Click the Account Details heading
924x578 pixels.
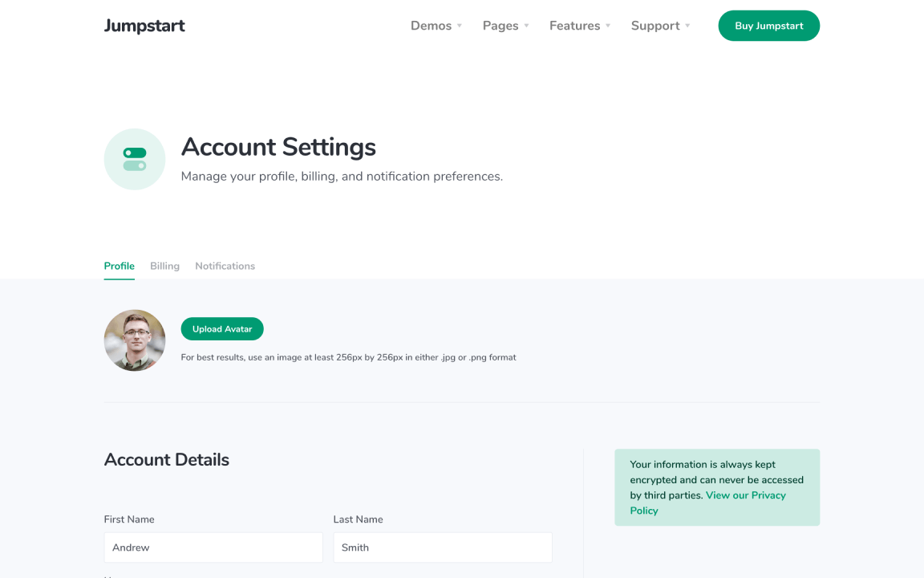pyautogui.click(x=167, y=460)
